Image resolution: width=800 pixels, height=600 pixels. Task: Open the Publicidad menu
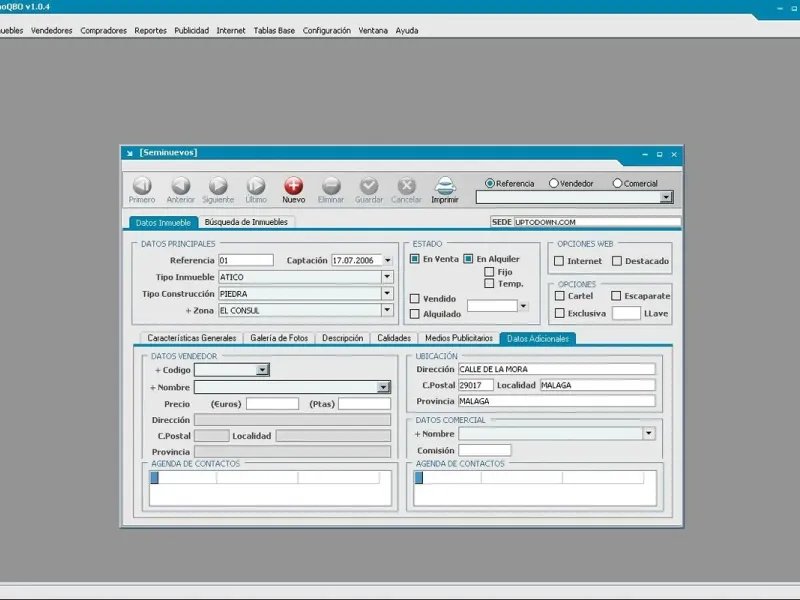(x=192, y=31)
